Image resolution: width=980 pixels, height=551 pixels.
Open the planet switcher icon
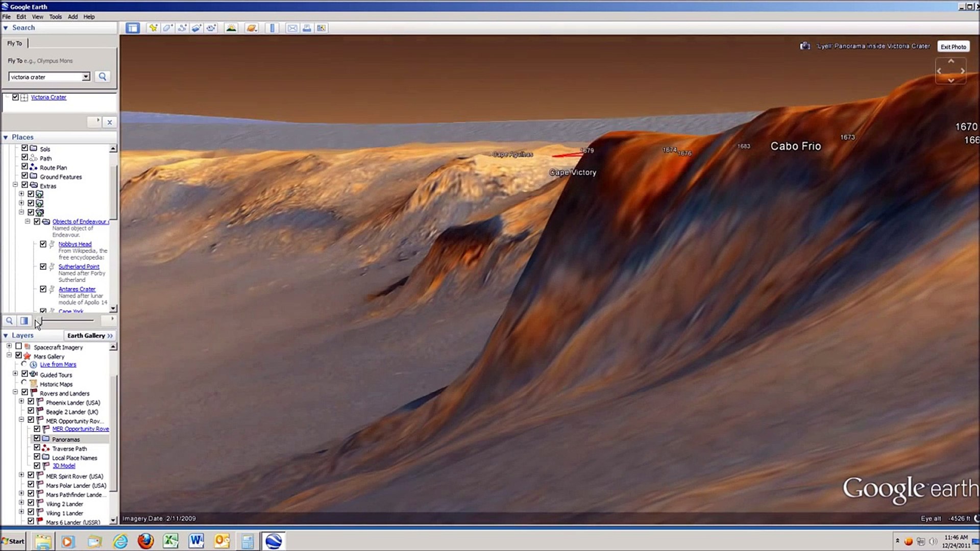pyautogui.click(x=251, y=28)
